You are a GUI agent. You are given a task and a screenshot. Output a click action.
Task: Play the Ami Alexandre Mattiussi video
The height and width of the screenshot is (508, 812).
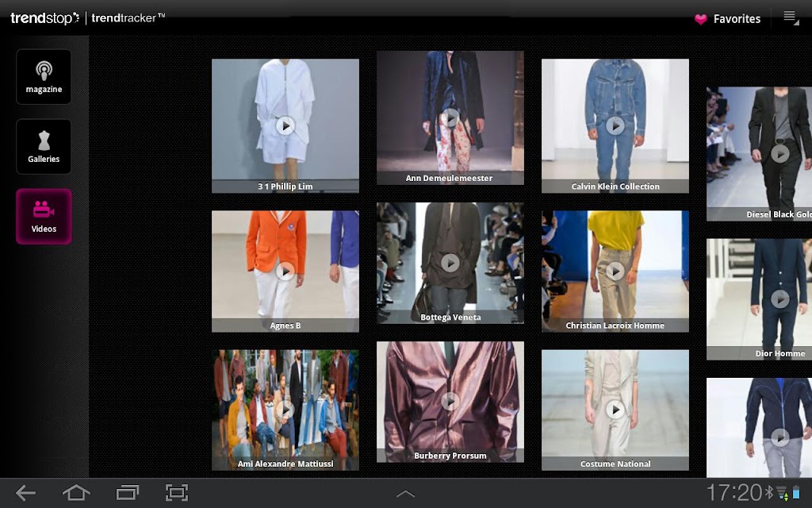[285, 410]
